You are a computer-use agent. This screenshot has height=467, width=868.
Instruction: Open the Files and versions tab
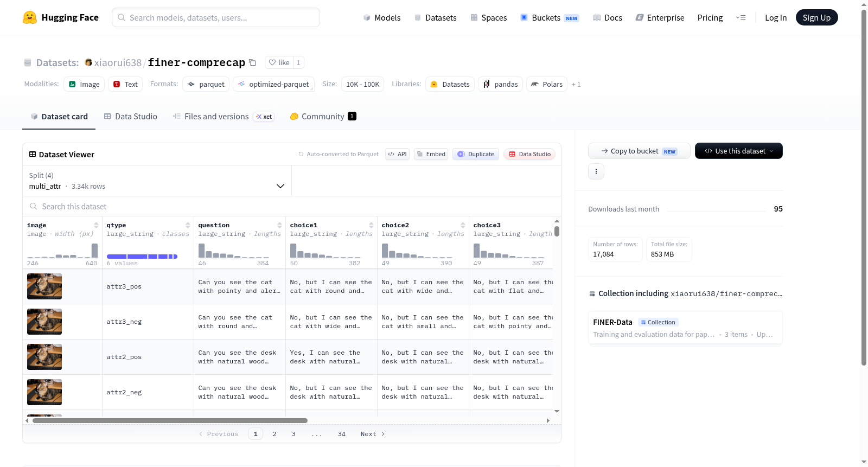(224, 116)
